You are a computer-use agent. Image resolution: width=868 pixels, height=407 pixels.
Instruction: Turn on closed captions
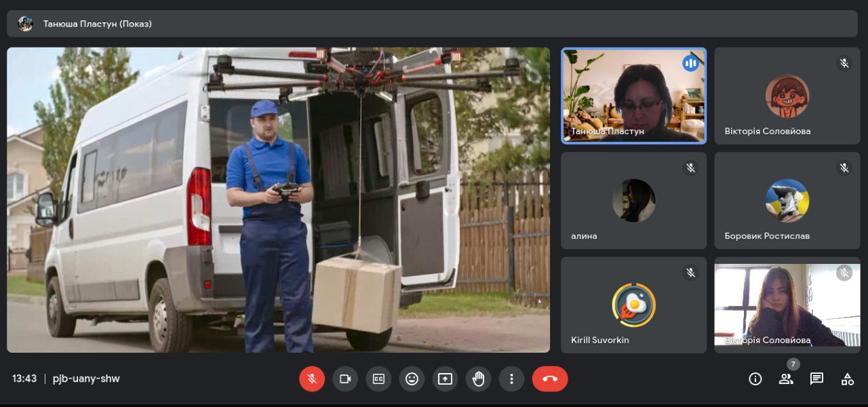click(378, 379)
